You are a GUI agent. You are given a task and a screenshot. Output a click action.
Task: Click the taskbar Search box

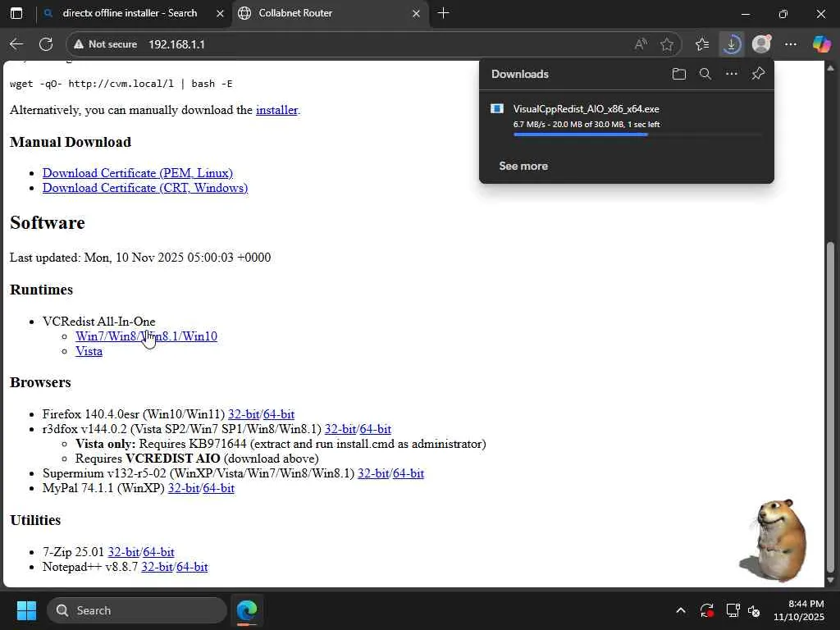[x=137, y=610]
